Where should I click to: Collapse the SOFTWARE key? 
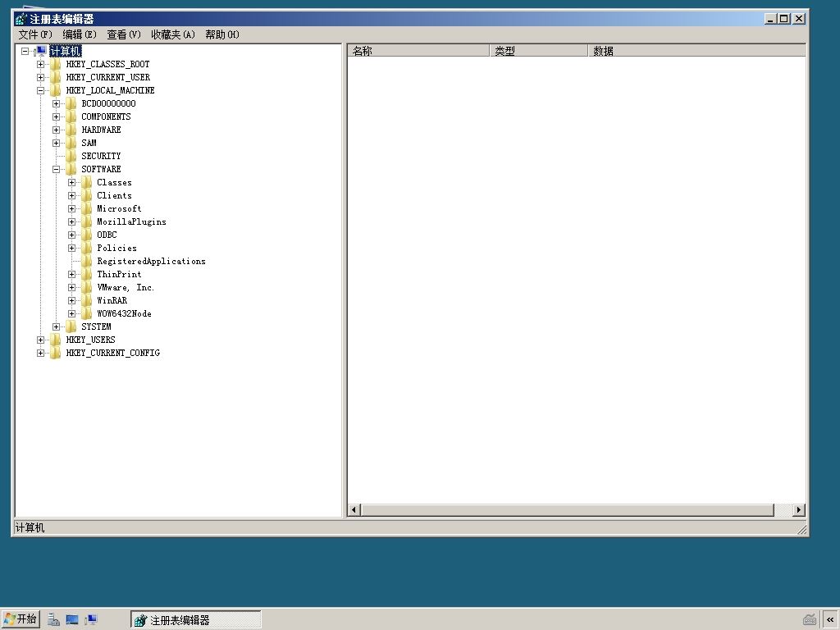56,169
